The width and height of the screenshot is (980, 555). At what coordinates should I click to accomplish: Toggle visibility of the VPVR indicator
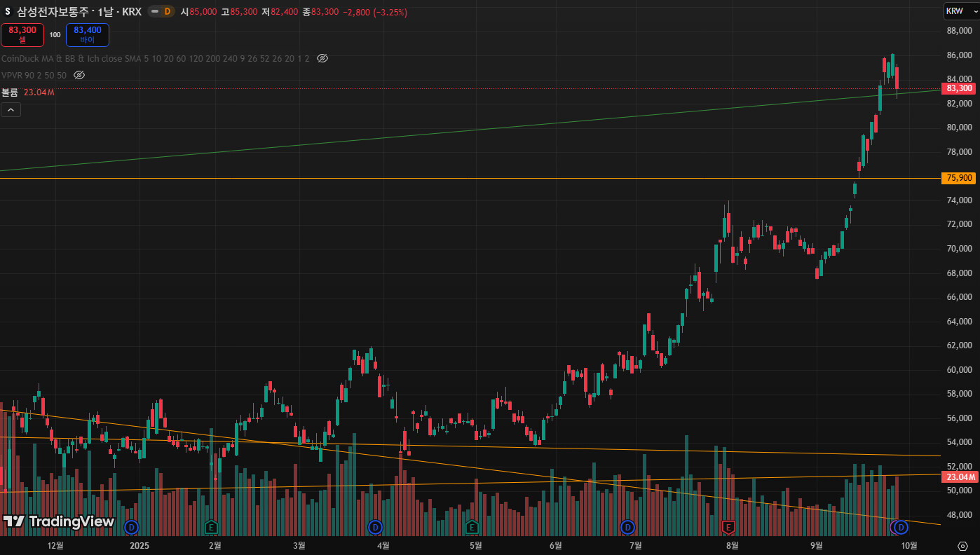click(79, 75)
